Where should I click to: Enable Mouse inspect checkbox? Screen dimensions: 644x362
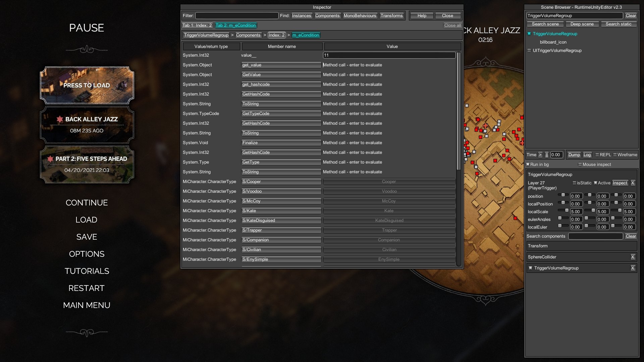580,164
